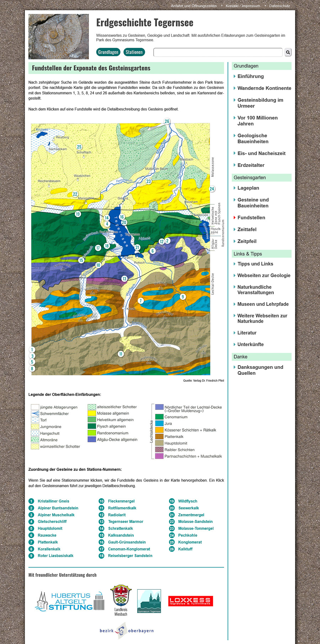The image size is (320, 644).
Task: Open Pechkohle rock link
Action: point(188,535)
